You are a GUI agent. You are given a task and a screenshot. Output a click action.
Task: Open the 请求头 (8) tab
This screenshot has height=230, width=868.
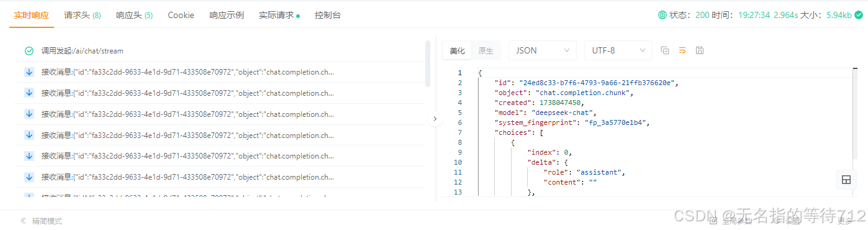coord(83,15)
